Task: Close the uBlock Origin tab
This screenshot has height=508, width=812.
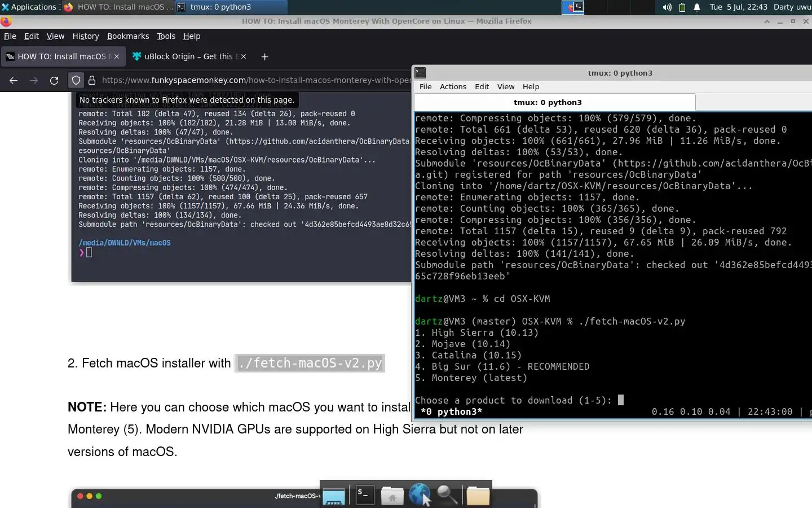Action: click(x=244, y=56)
